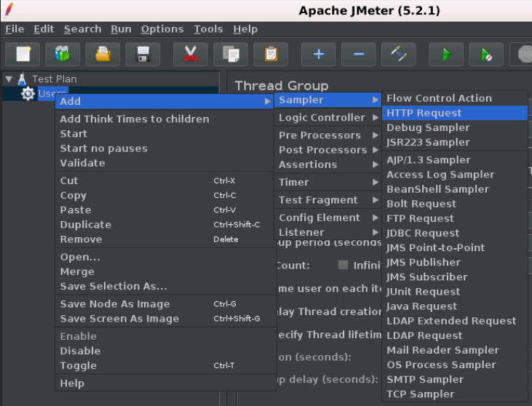Image resolution: width=532 pixels, height=406 pixels.
Task: Click the Copy toolbar icon
Action: click(231, 54)
